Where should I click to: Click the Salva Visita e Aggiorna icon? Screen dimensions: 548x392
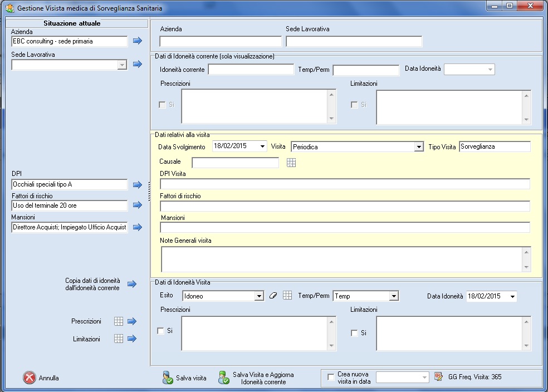224,378
